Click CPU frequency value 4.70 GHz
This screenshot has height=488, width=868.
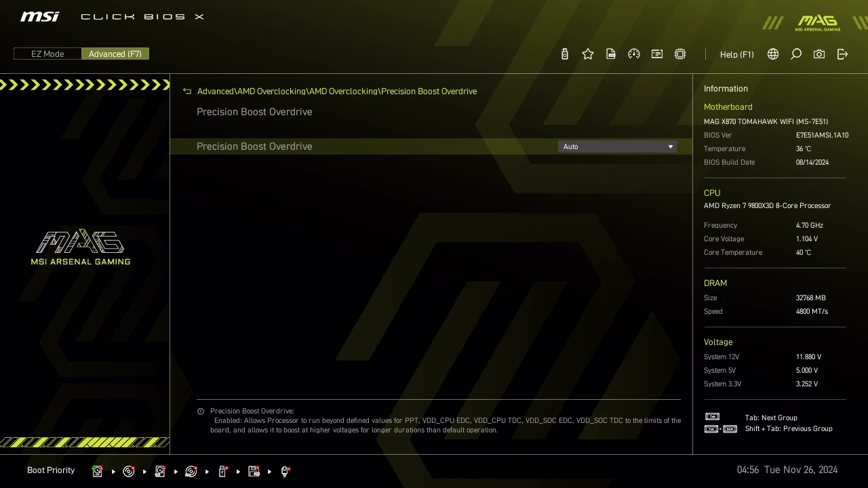point(810,226)
